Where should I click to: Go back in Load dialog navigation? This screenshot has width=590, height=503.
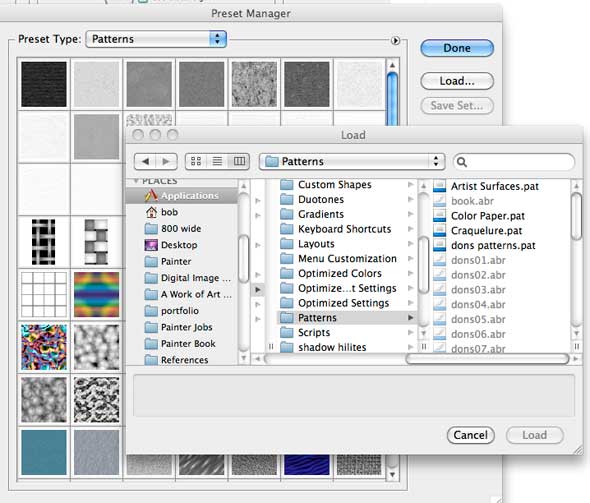(x=145, y=162)
